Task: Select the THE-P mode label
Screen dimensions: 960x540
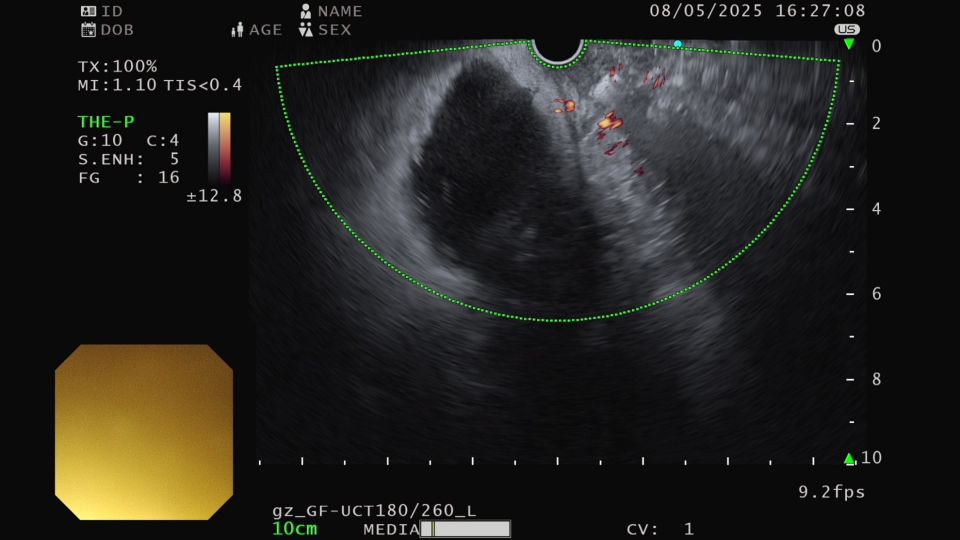Action: tap(106, 122)
